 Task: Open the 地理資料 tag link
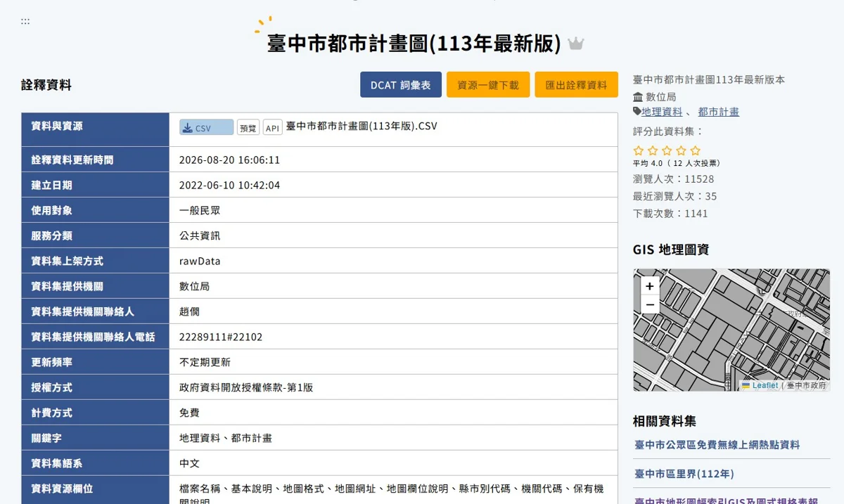click(662, 112)
